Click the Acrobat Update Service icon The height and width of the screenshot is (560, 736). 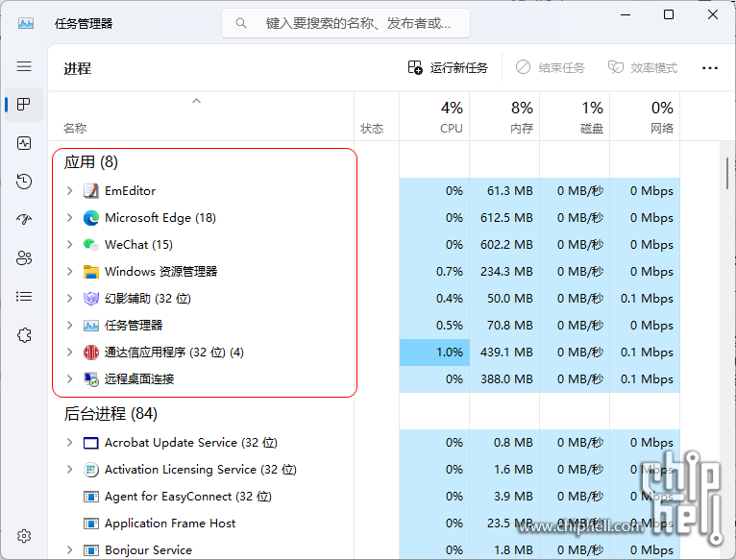tap(91, 443)
